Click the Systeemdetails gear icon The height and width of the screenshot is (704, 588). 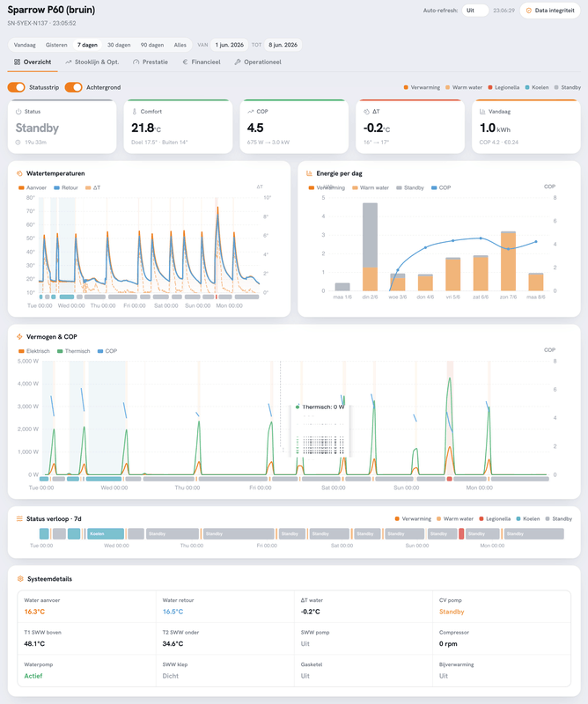[20, 579]
